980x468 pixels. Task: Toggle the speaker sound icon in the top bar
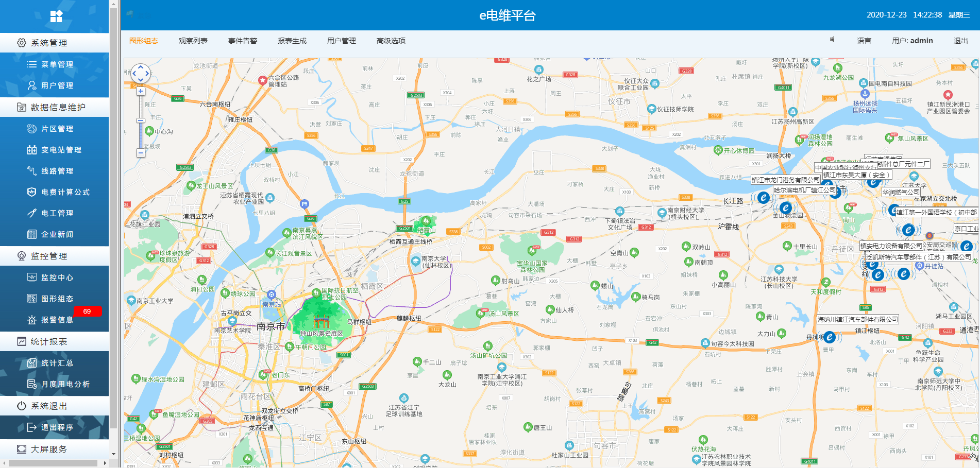coord(832,40)
